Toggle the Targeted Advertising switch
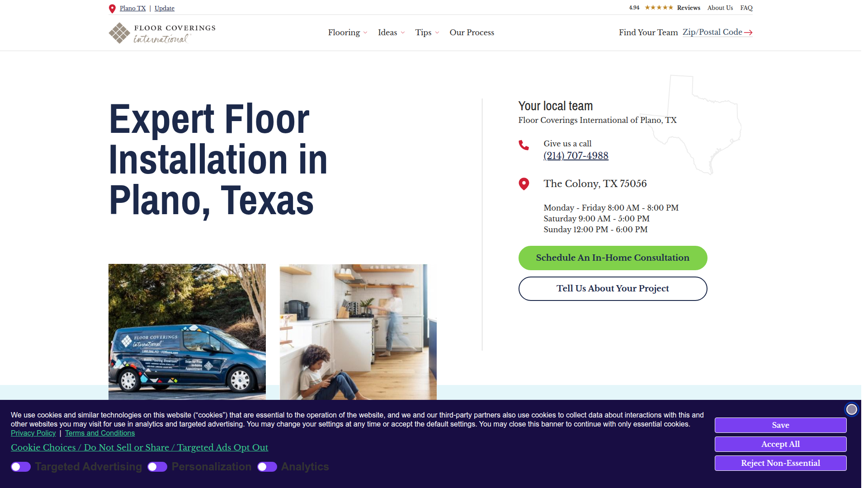The image size is (868, 488). [21, 467]
